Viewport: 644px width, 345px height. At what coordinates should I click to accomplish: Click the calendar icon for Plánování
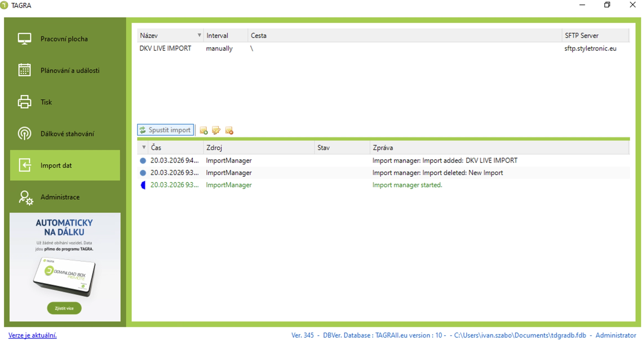24,70
